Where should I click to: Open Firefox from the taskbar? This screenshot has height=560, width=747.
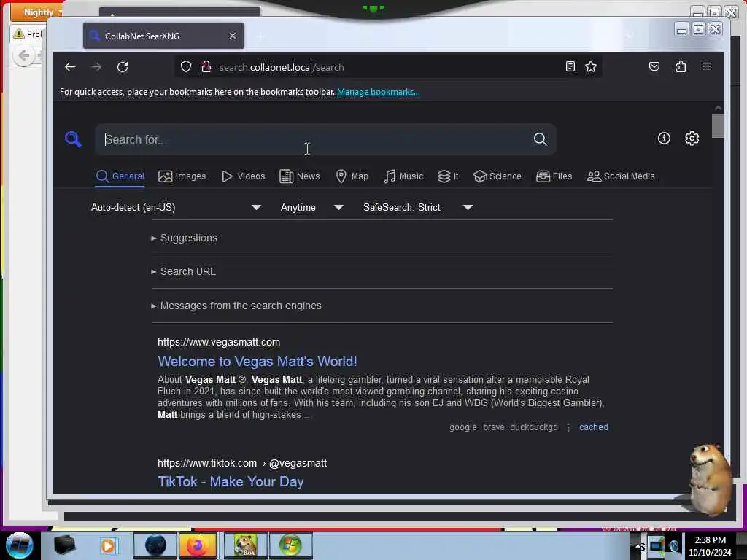coord(198,545)
